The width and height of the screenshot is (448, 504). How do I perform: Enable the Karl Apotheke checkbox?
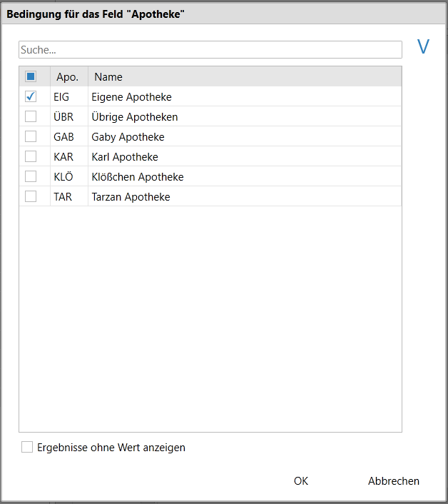[31, 156]
